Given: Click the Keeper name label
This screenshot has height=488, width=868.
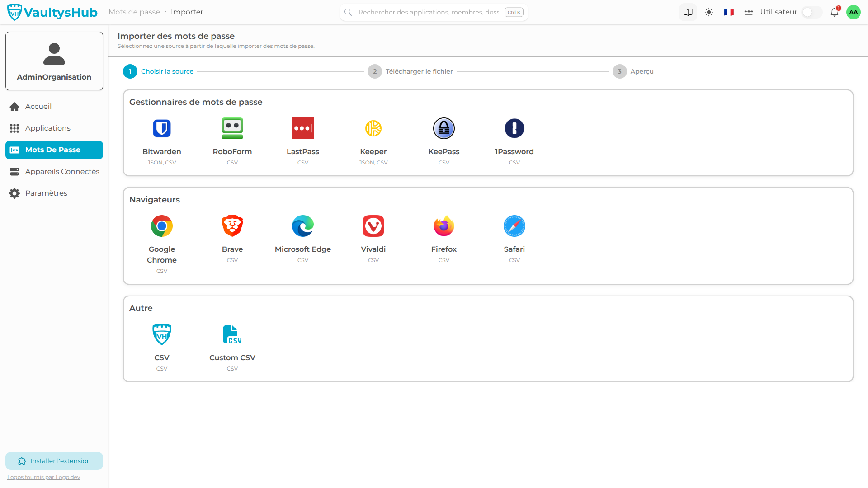Looking at the screenshot, I should (373, 152).
